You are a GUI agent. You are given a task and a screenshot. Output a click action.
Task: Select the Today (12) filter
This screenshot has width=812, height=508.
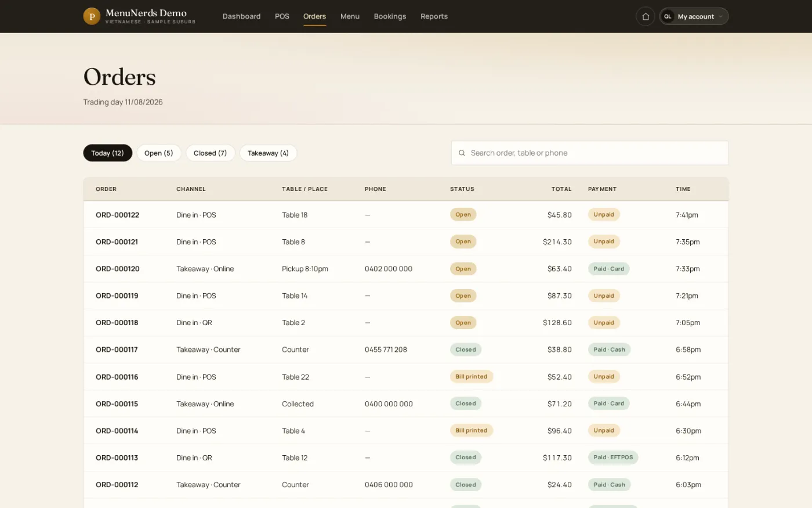click(x=107, y=153)
